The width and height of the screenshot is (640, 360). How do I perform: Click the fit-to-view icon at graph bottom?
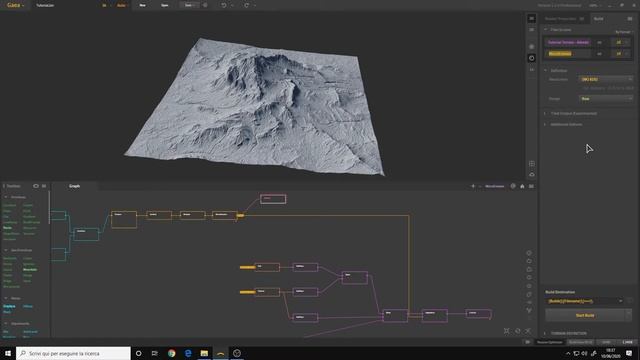click(507, 331)
